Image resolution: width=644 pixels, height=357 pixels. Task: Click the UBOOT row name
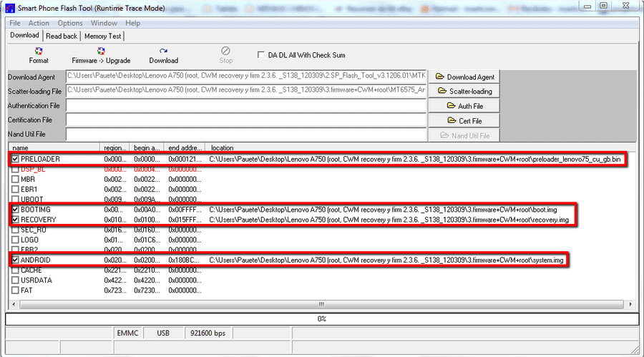(32, 200)
